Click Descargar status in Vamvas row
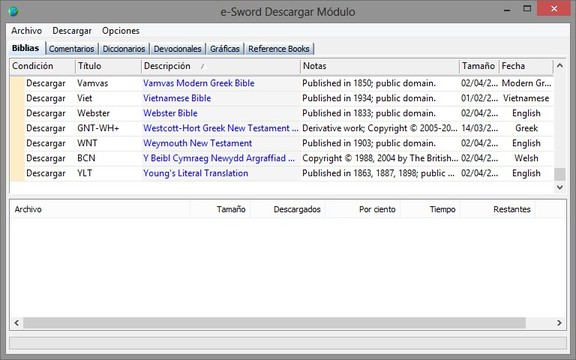Image resolution: width=576 pixels, height=360 pixels. [46, 83]
